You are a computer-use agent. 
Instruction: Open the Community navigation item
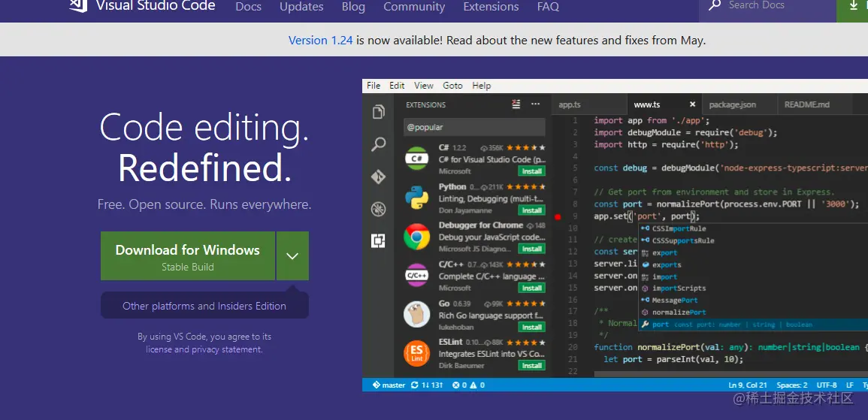tap(414, 8)
